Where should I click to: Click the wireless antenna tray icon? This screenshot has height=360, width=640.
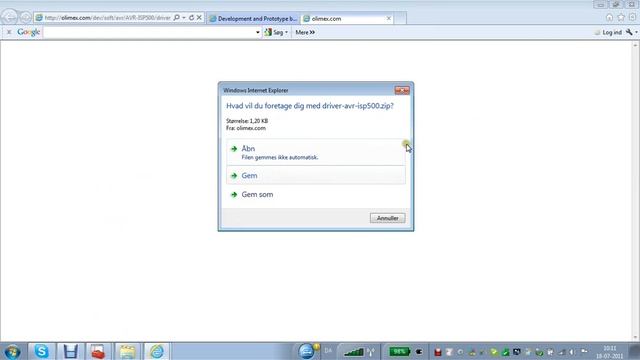pyautogui.click(x=371, y=351)
